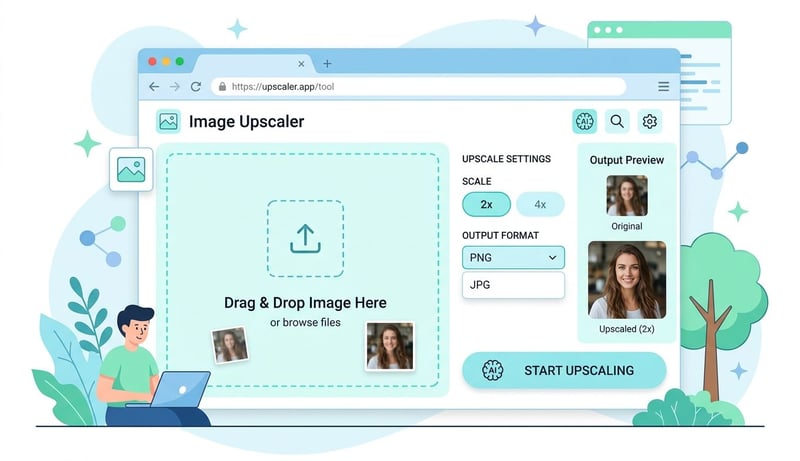The image size is (800, 461).
Task: Select the 2x scale option
Action: (x=486, y=204)
